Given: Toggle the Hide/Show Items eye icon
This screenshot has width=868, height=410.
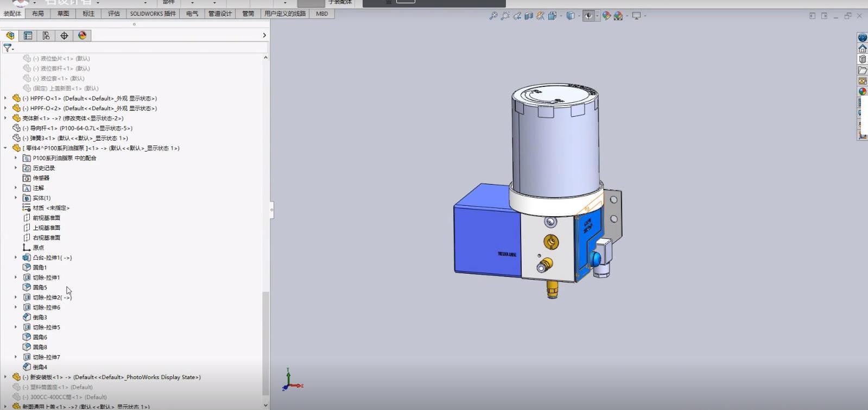Looking at the screenshot, I should tap(588, 16).
